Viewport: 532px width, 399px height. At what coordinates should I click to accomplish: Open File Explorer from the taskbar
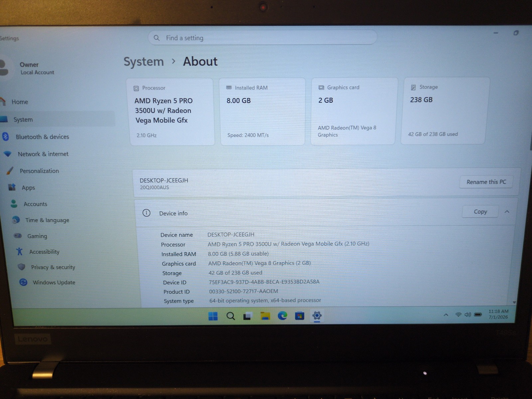click(265, 316)
